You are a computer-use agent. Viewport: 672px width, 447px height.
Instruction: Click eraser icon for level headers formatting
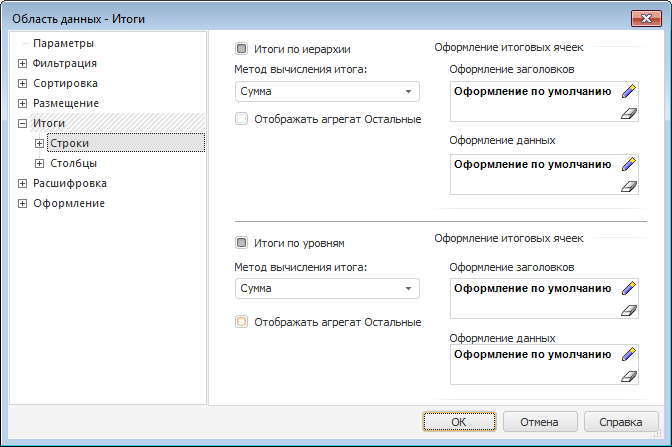click(628, 311)
